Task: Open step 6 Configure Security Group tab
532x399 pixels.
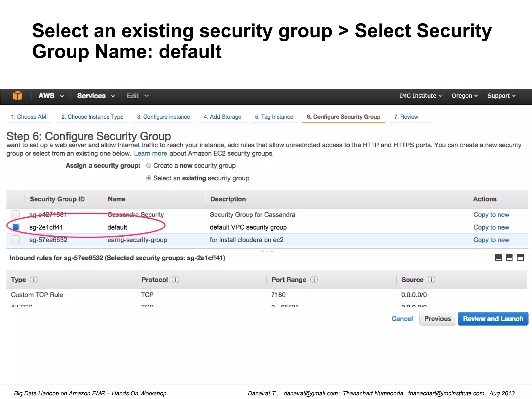Action: 343,117
